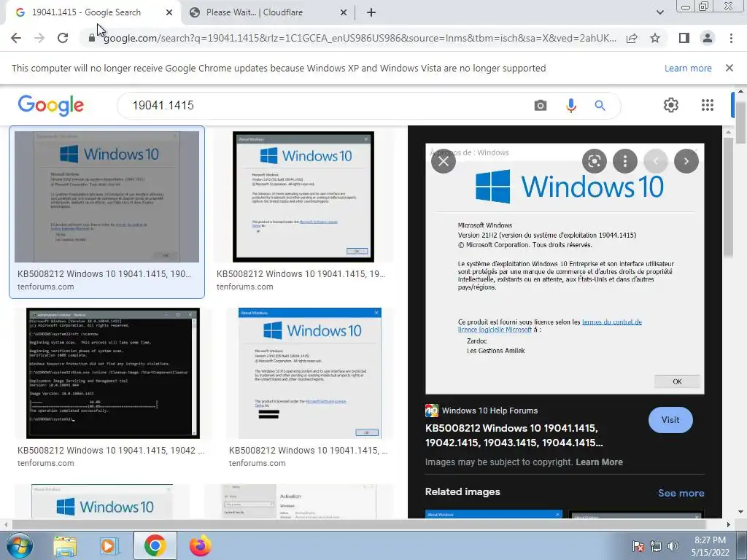Screen dimensions: 747x560
Task: Close the Google Search tab
Action: pos(169,13)
